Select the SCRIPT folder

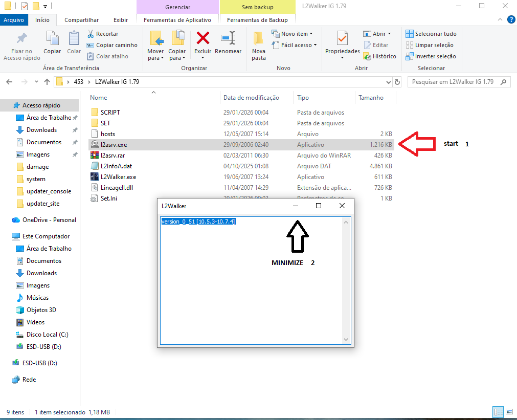coord(110,113)
